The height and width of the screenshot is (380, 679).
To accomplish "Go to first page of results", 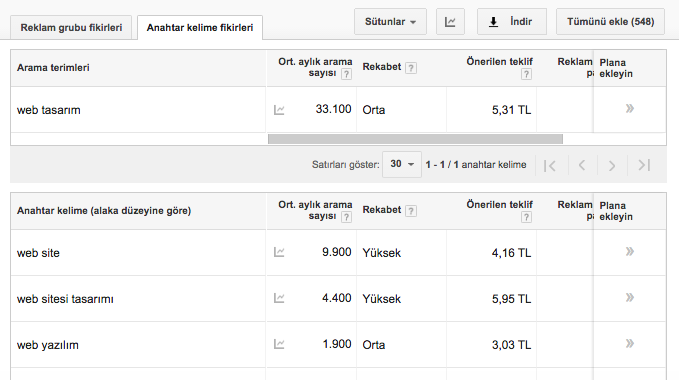I will coord(550,165).
